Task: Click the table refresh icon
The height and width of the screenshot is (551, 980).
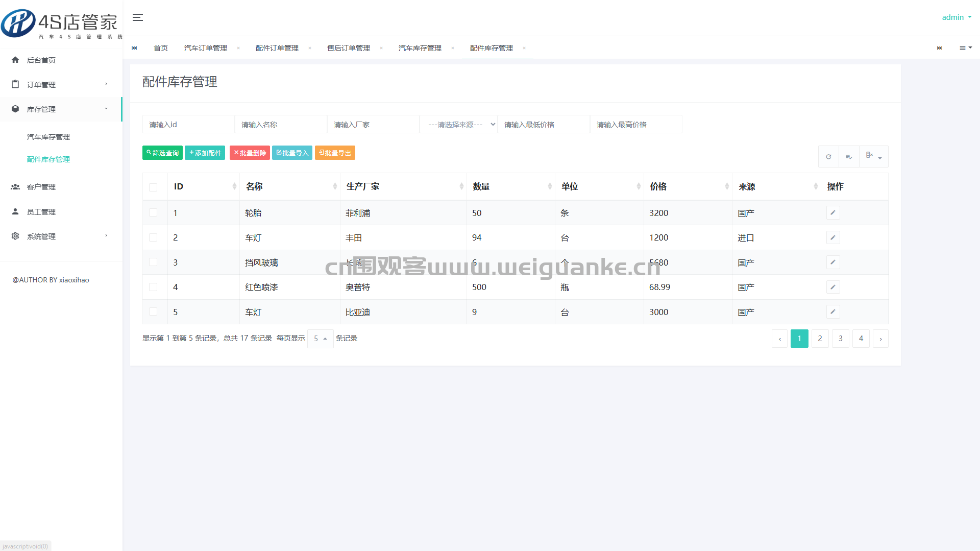Action: [828, 157]
